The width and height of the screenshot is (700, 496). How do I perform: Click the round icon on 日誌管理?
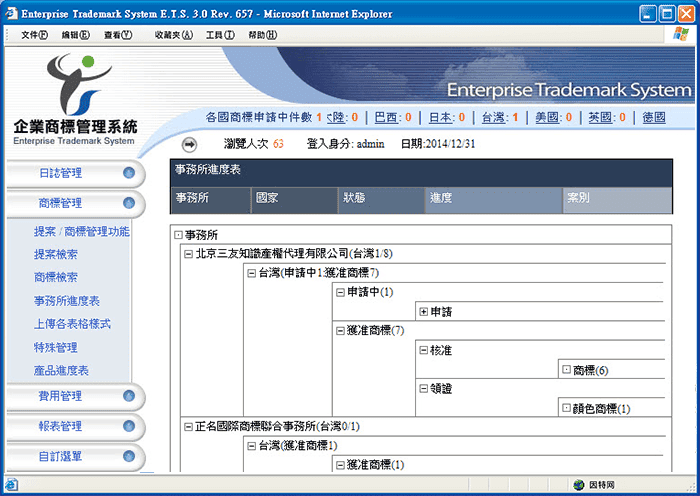coord(129,173)
